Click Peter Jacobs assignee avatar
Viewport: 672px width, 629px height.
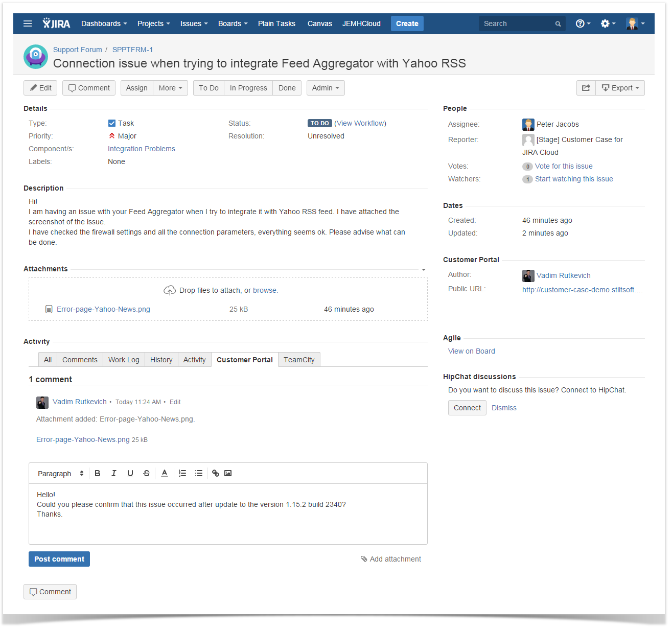528,125
